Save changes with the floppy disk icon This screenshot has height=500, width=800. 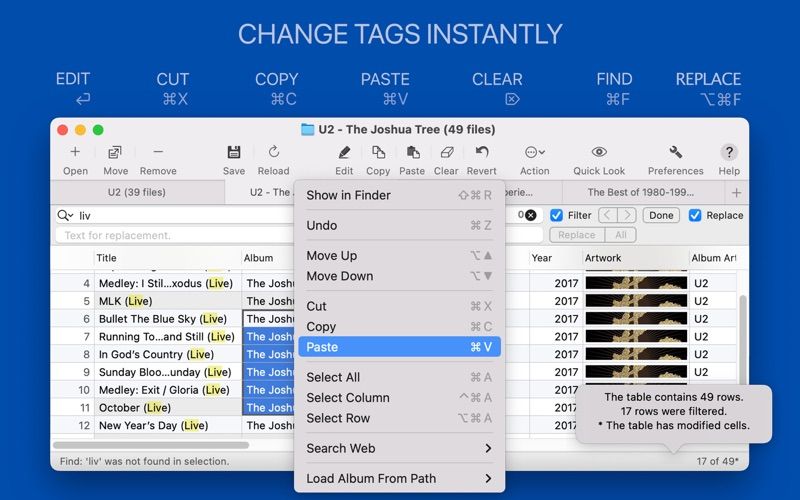click(x=234, y=152)
